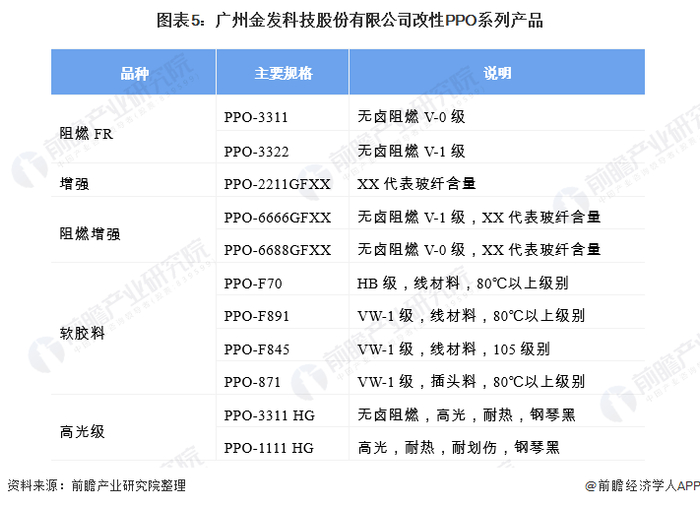
Task: Click 'VW-1 级，插头料，80℃以上级别' description
Action: (x=471, y=382)
